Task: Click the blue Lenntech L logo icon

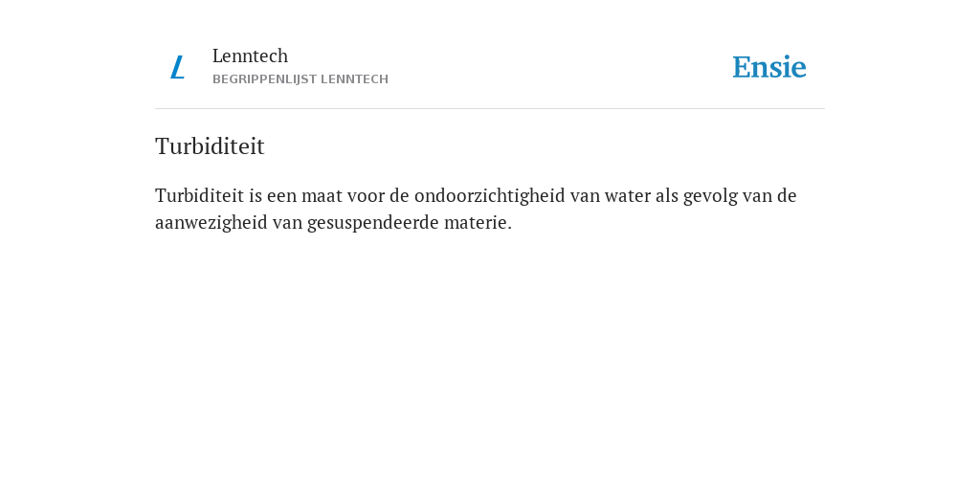Action: (x=177, y=67)
